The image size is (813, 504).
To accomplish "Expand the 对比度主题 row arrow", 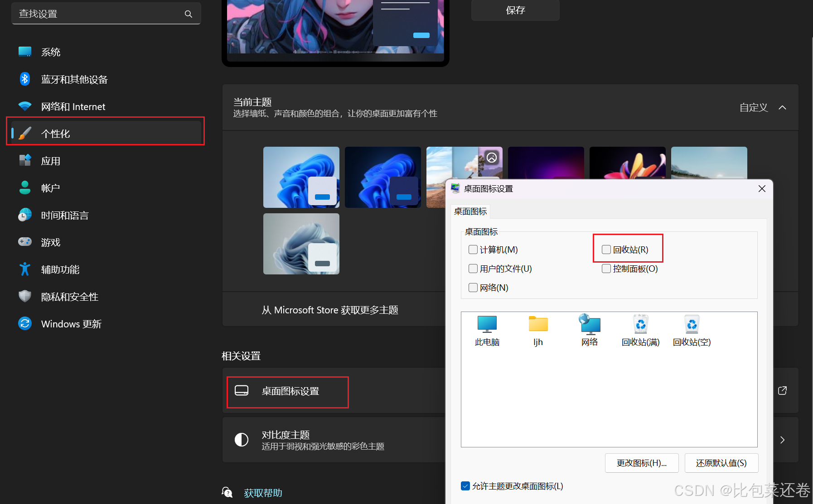I will [782, 440].
